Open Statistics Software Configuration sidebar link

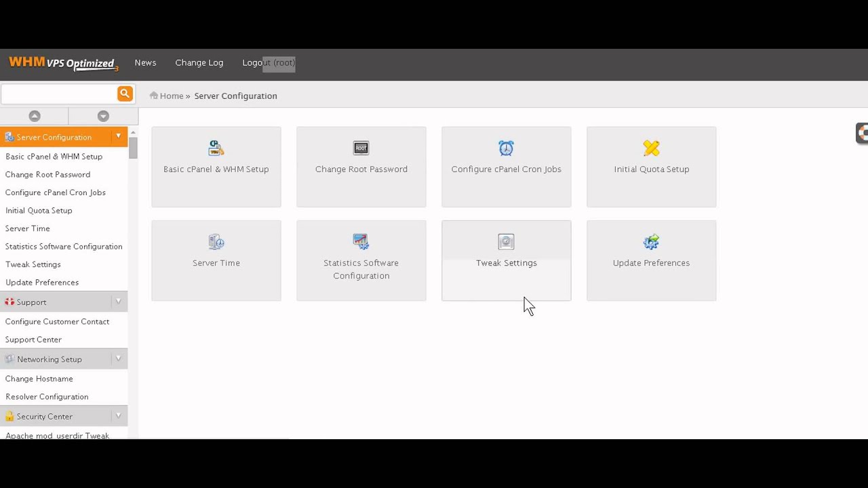(x=64, y=246)
